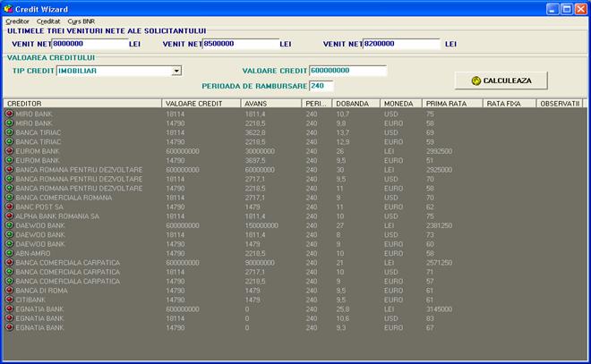Select the prima rata value 3145000

[439, 309]
